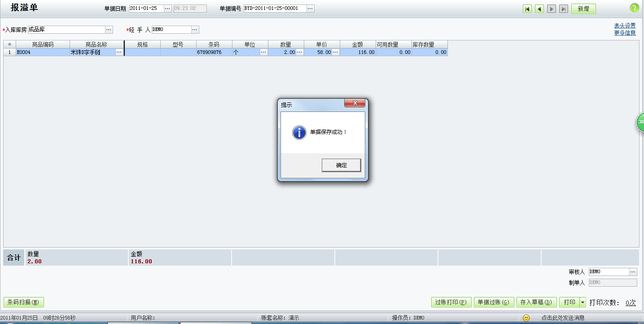Close the 提示 dialog with X
The height and width of the screenshot is (324, 644).
355,103
